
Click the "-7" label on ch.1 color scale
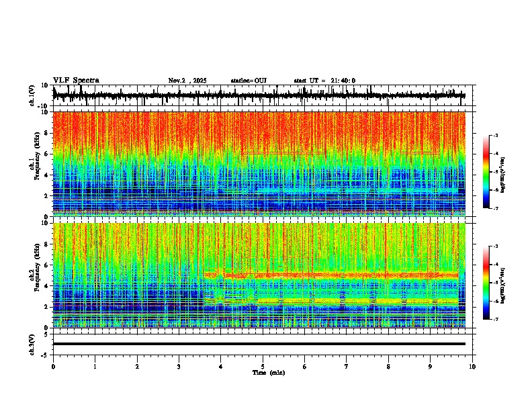click(x=495, y=208)
